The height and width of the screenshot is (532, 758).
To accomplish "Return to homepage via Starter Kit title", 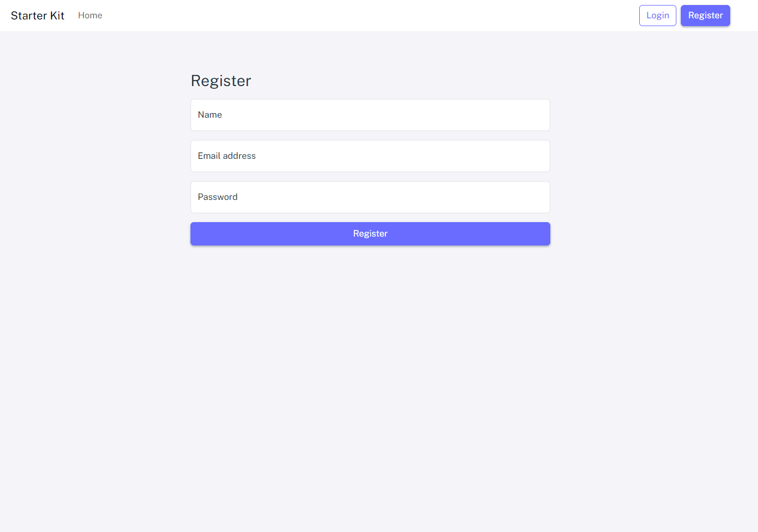I will 38,16.
